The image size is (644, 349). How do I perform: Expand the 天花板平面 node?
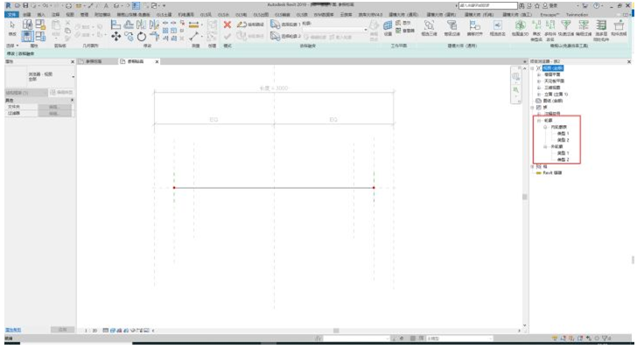click(x=539, y=81)
